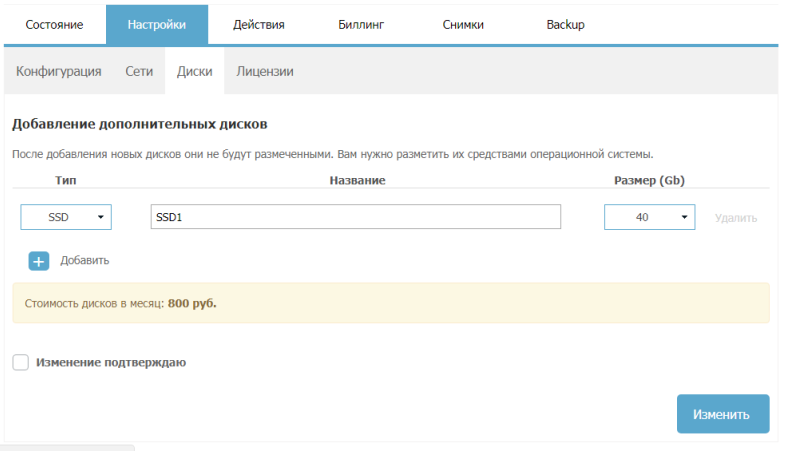Select the Настройки tab
Viewport: 800px width, 451px height.
[157, 25]
